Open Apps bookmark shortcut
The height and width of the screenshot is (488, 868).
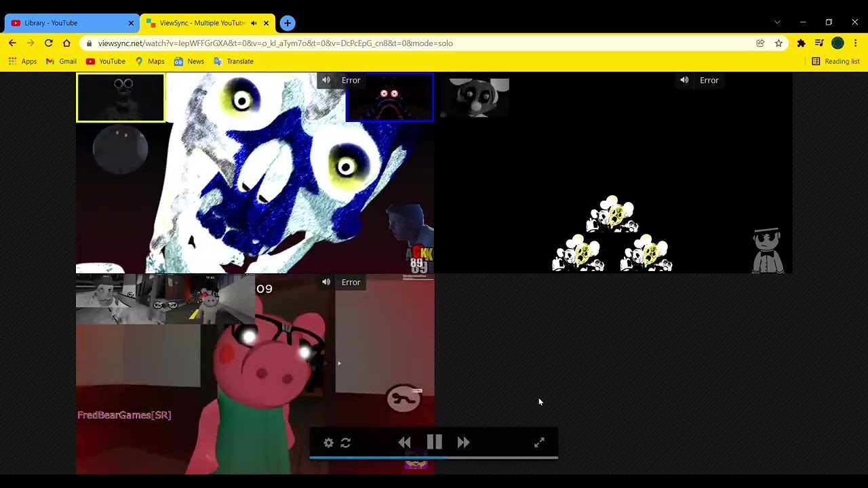coord(22,61)
